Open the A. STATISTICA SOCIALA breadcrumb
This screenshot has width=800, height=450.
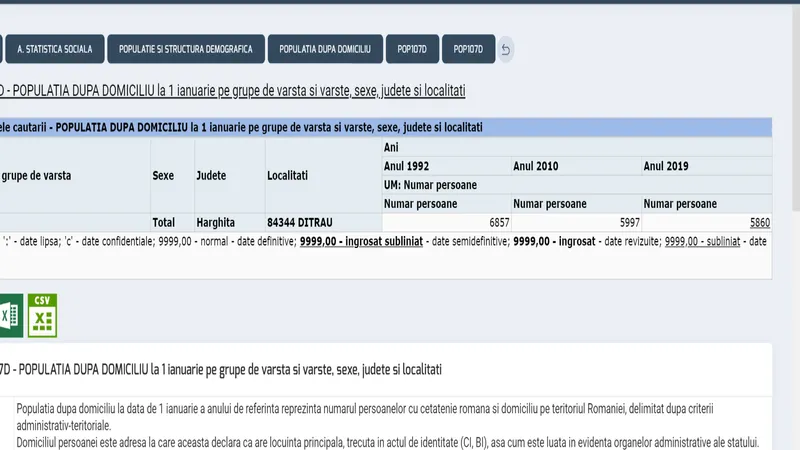pos(54,48)
